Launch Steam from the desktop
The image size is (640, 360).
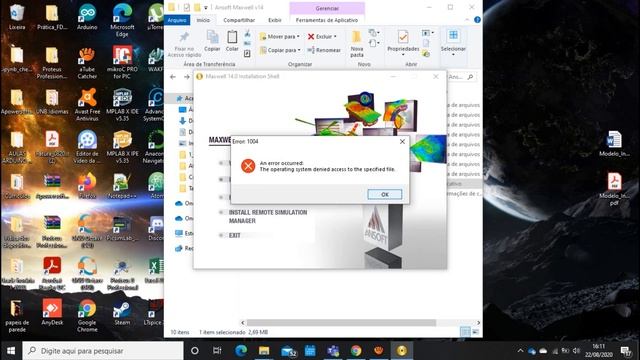pos(122,312)
